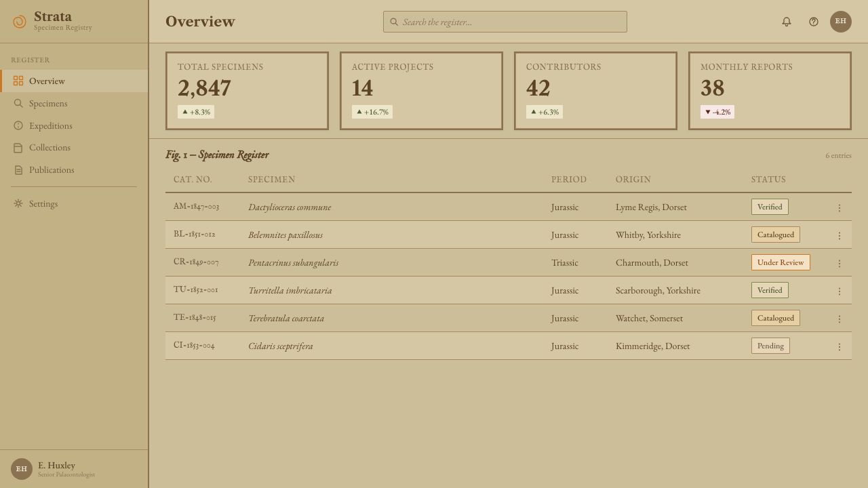This screenshot has height=488, width=868.
Task: Sort by the Period column header
Action: [x=569, y=180]
